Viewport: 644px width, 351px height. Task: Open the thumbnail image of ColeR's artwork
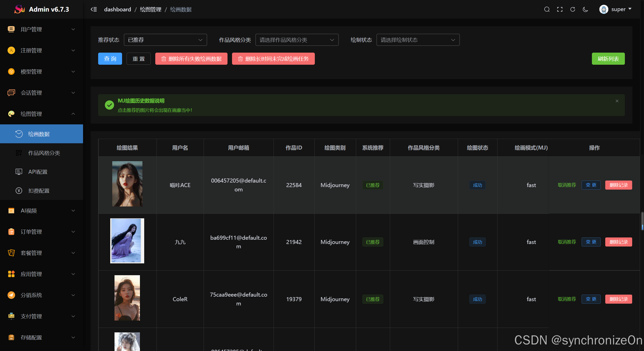[x=127, y=298]
